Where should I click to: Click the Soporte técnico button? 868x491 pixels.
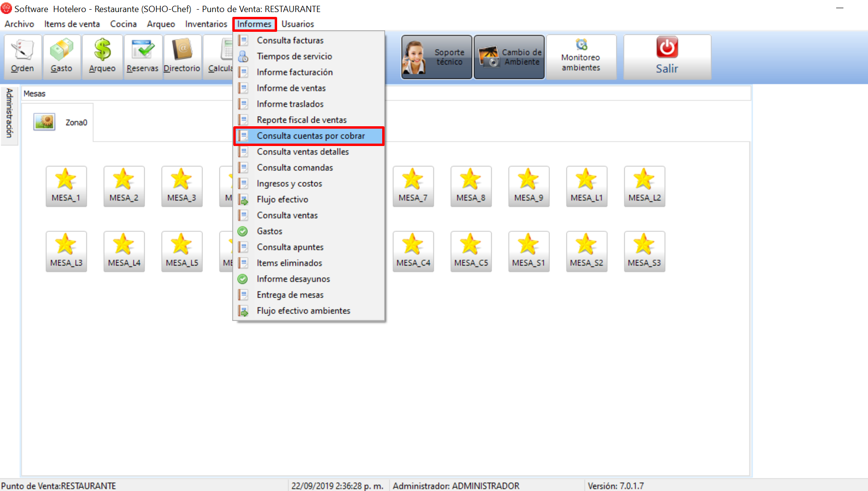(437, 57)
